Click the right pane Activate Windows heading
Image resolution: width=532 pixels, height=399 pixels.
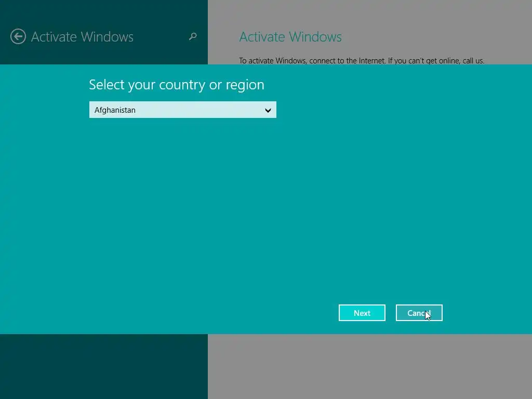290,37
